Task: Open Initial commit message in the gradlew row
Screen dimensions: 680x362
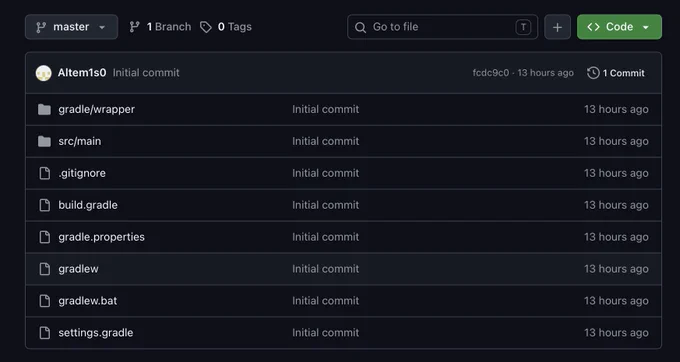Action: (x=326, y=269)
